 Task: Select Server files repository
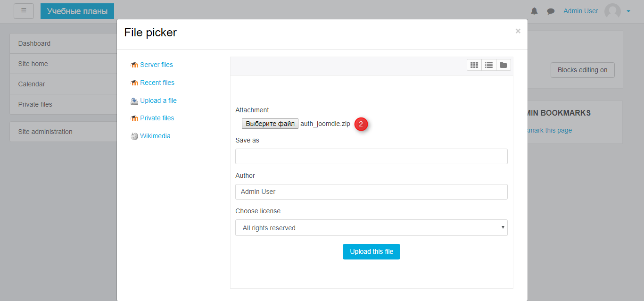pos(156,65)
